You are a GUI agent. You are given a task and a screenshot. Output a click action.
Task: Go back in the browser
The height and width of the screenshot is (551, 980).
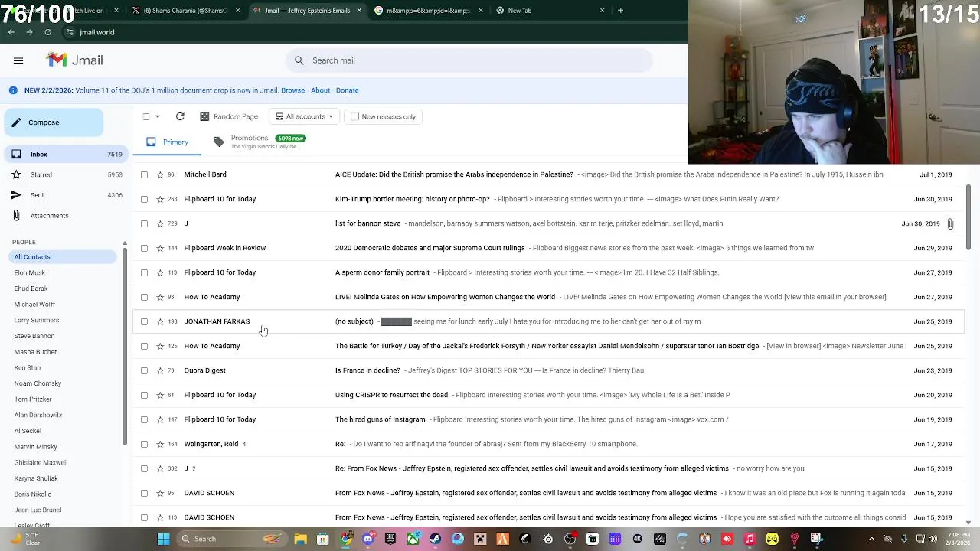(11, 32)
